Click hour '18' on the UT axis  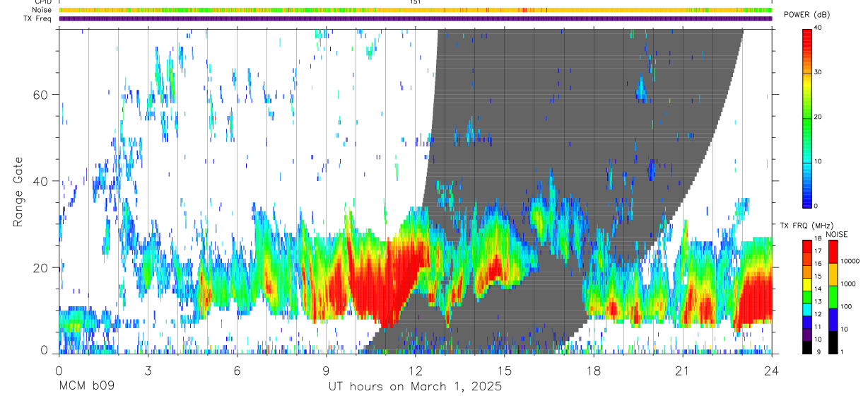(x=594, y=371)
